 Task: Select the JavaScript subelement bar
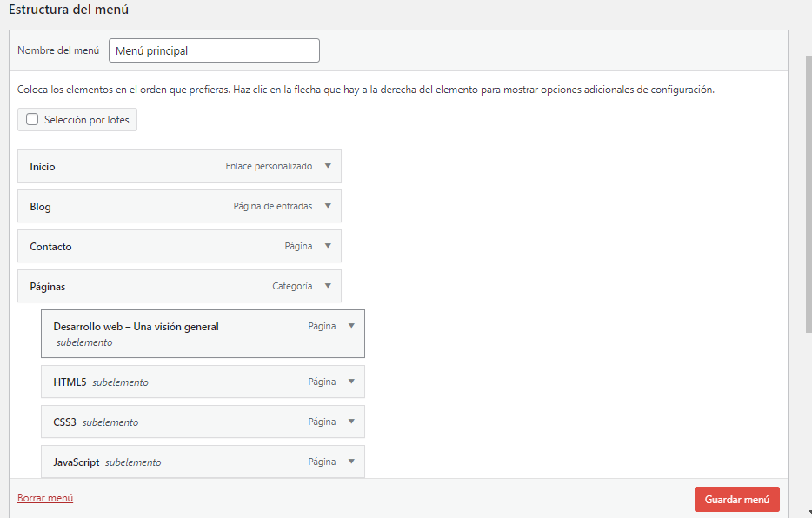click(203, 462)
